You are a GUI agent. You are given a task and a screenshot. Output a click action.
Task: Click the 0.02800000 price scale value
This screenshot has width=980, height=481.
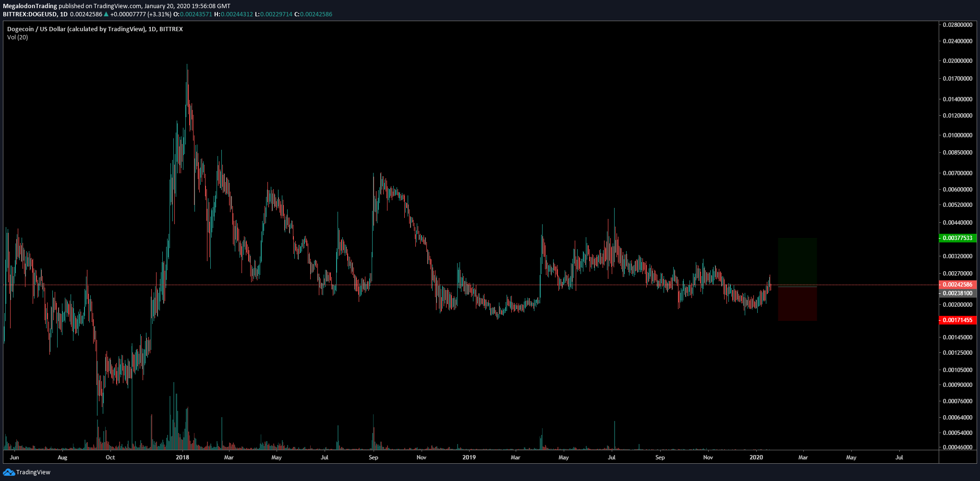pyautogui.click(x=957, y=25)
